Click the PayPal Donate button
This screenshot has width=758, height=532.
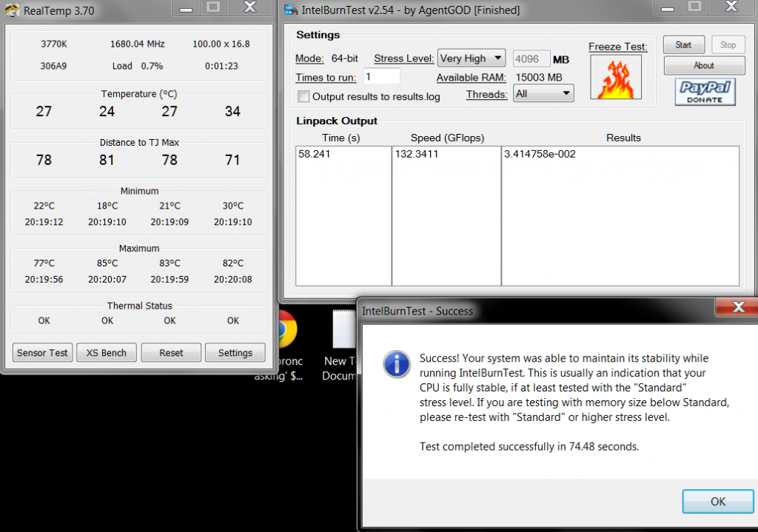click(x=705, y=91)
